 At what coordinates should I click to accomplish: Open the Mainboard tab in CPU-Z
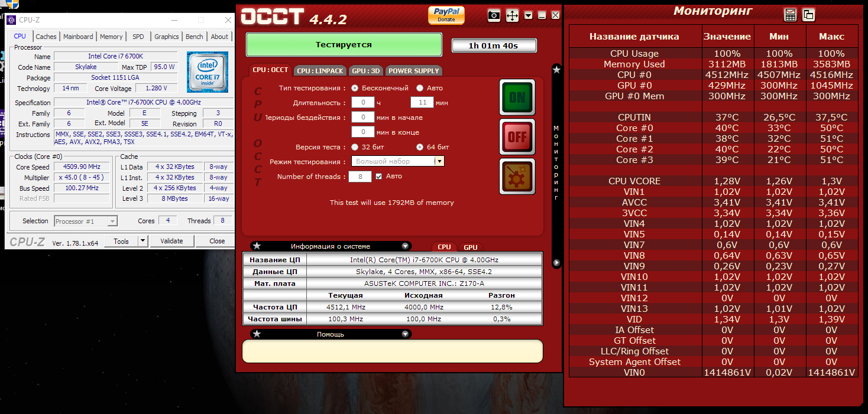click(x=78, y=37)
